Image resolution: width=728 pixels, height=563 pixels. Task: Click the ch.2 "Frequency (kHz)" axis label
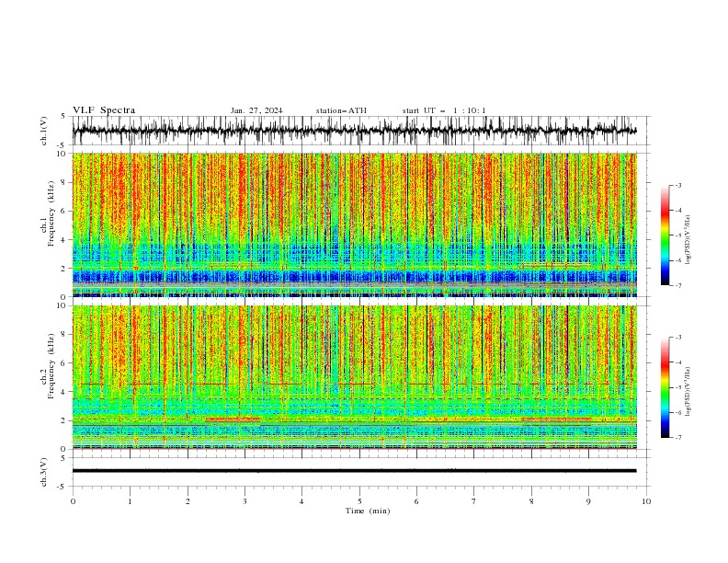tap(51, 366)
